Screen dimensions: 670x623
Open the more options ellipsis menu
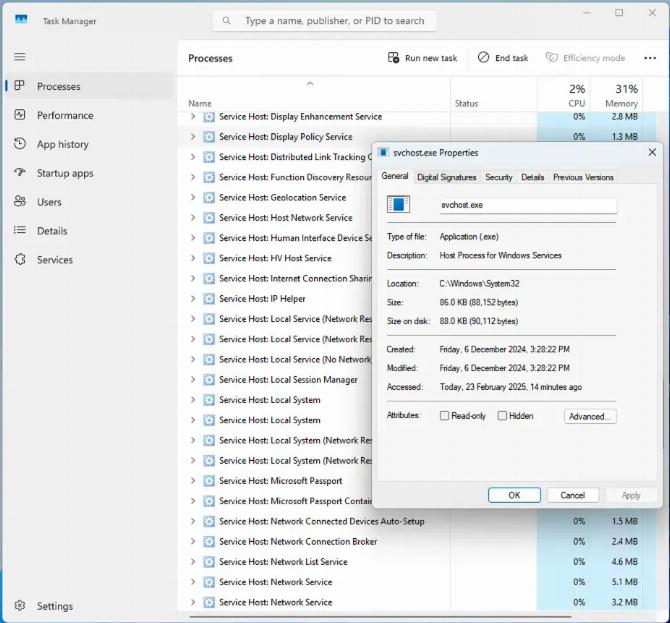tap(650, 58)
